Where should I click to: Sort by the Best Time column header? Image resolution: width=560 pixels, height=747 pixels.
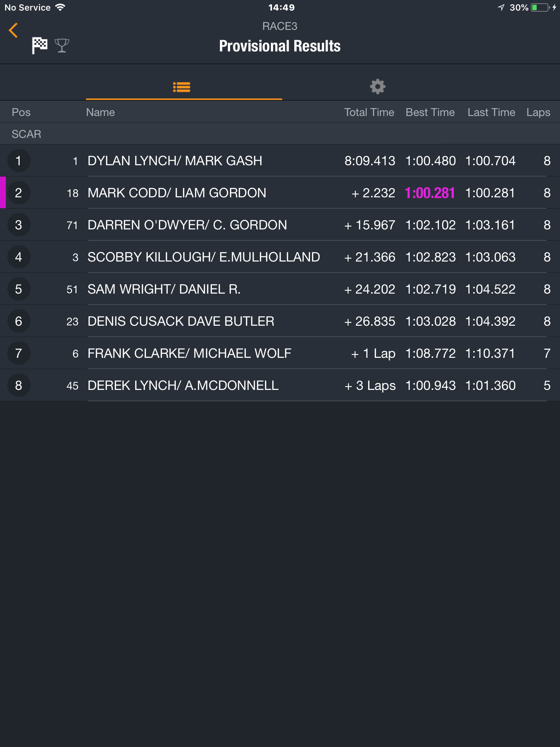pyautogui.click(x=430, y=112)
